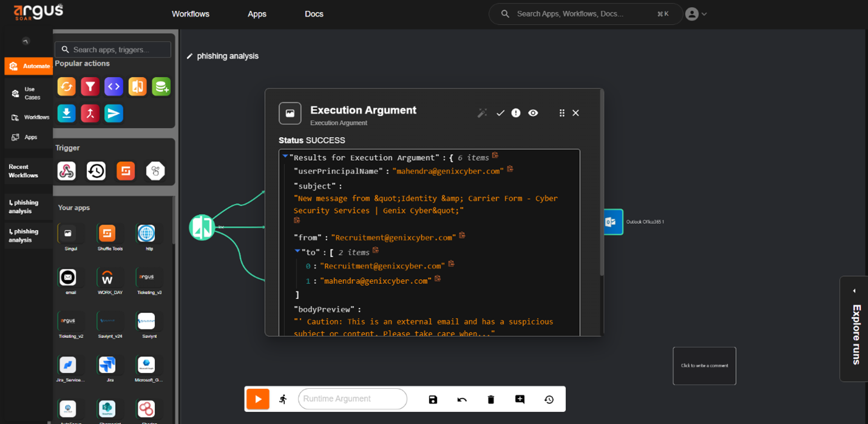Viewport: 868px width, 424px height.
Task: Collapse the "to" array in results
Action: [297, 251]
